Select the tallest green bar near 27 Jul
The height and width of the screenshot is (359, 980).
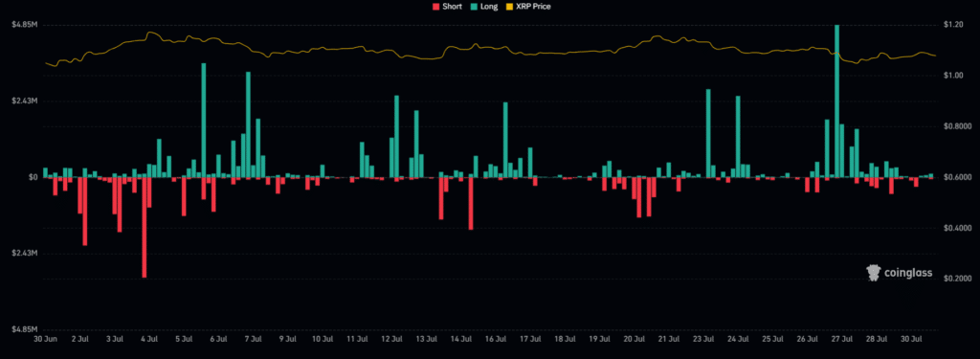coord(836,101)
